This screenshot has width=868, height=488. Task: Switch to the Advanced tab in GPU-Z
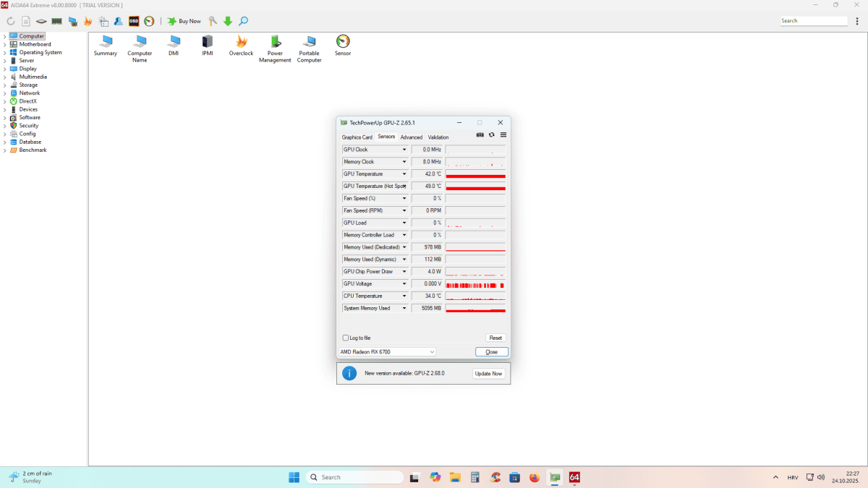click(411, 137)
